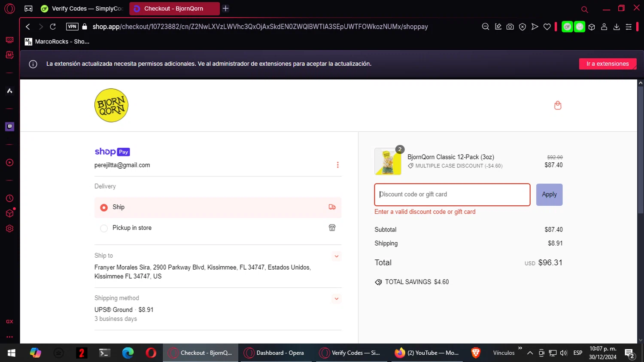The image size is (644, 362).
Task: Open workspaces icon beside Opera logo
Action: tap(28, 9)
